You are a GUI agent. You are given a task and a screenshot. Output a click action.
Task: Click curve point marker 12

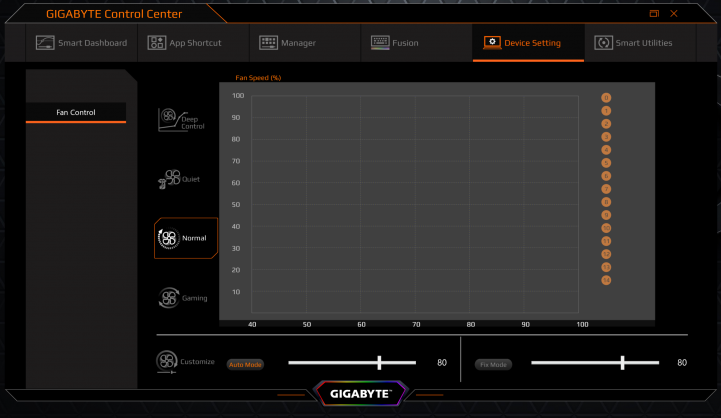click(x=606, y=254)
